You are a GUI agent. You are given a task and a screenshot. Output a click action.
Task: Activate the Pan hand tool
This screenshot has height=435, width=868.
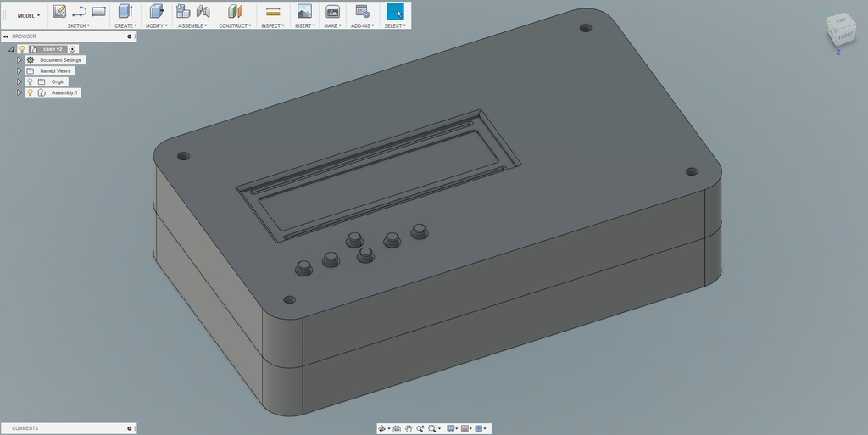click(409, 429)
